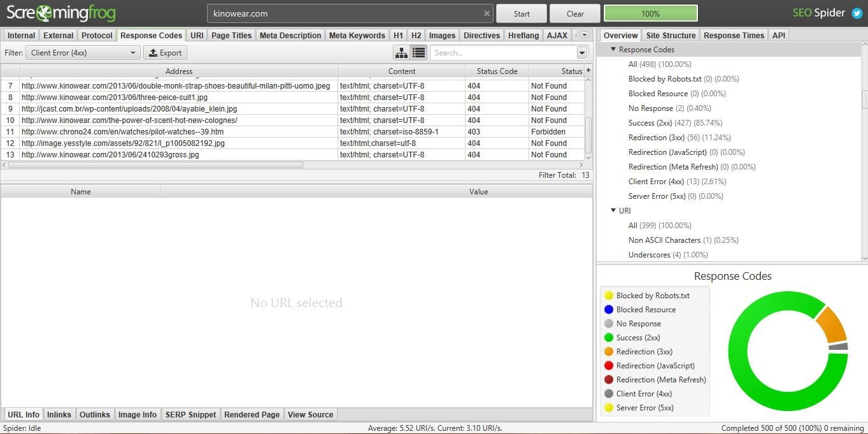Open the H1 tab
The height and width of the screenshot is (434, 868).
point(398,36)
